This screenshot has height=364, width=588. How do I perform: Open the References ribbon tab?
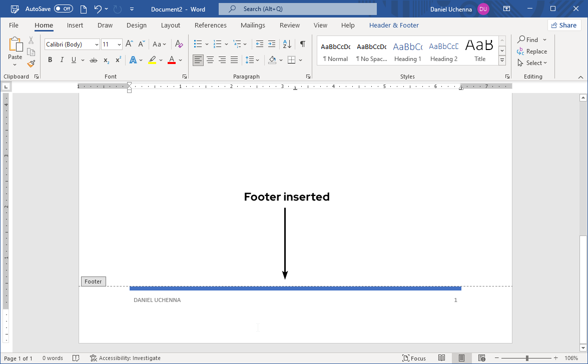point(211,25)
